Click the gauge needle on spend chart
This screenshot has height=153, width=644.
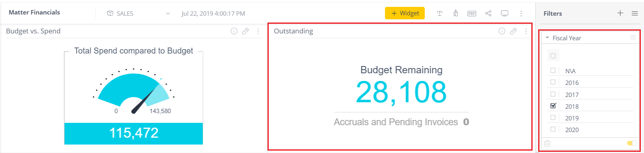pos(145,101)
